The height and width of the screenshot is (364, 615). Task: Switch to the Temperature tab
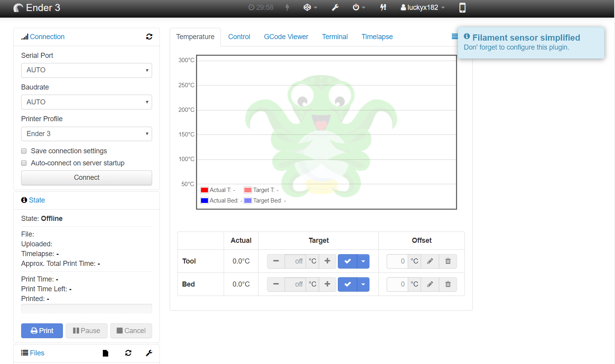click(x=195, y=37)
